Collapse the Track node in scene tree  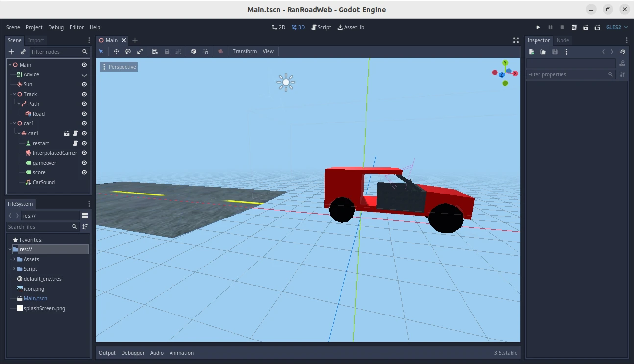point(14,94)
